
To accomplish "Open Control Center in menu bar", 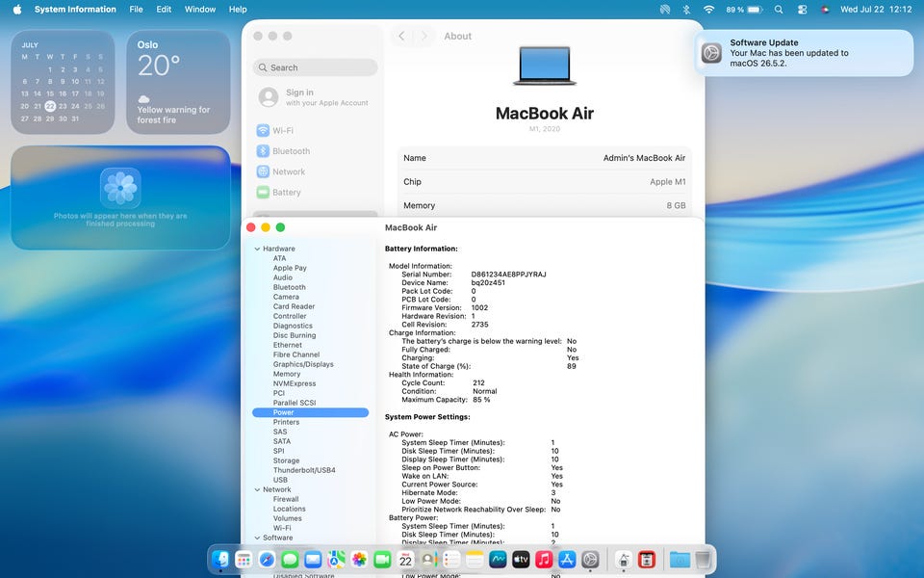I will 802,10.
